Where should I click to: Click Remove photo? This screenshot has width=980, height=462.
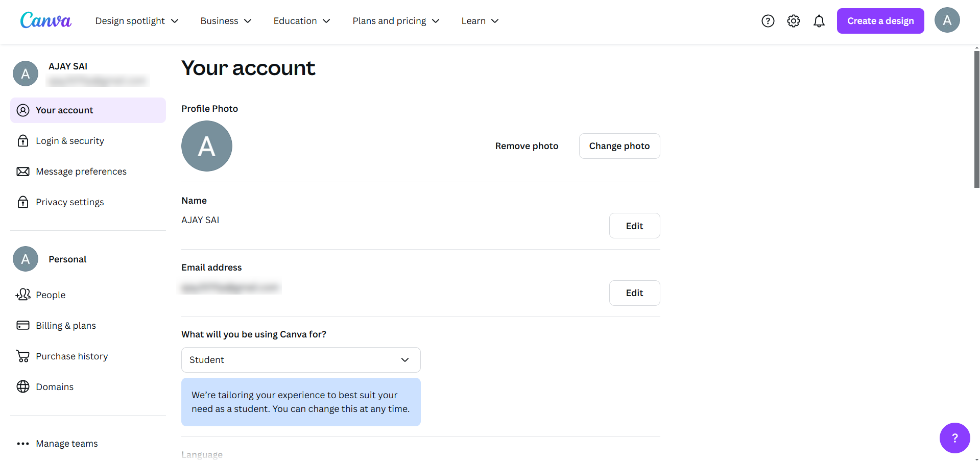click(527, 146)
